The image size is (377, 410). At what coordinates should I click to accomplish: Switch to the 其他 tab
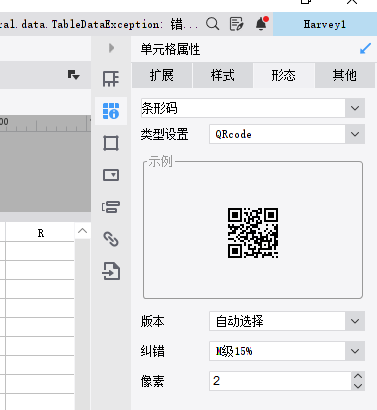(x=344, y=75)
